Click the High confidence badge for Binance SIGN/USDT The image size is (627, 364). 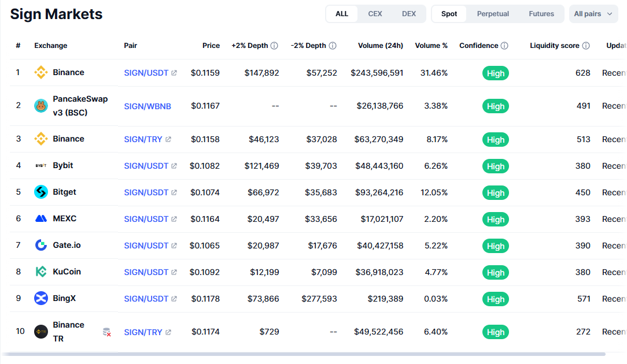point(496,73)
